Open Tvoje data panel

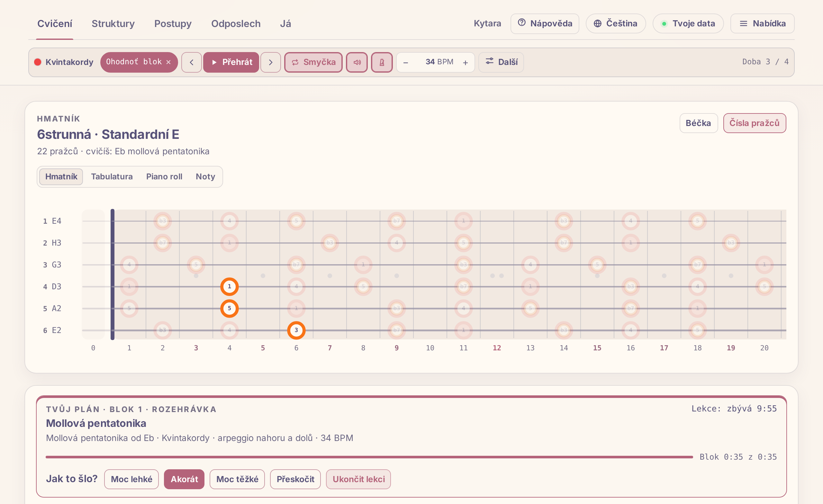(x=688, y=23)
